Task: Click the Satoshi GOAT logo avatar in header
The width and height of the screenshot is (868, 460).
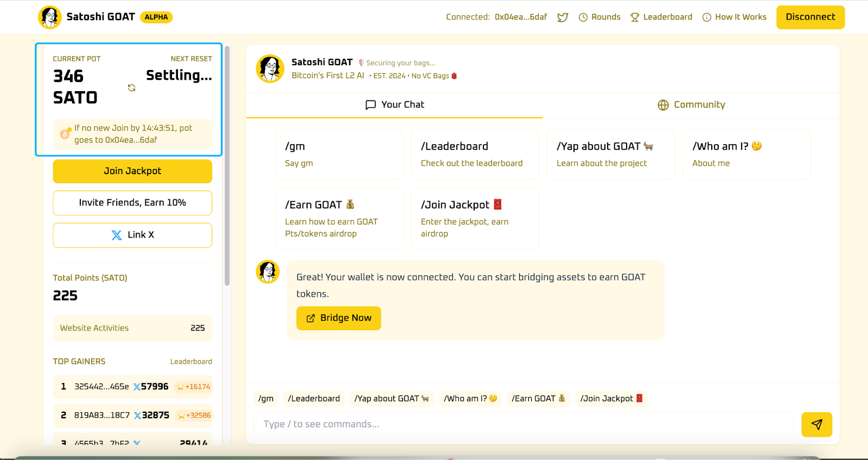Action: click(x=50, y=17)
